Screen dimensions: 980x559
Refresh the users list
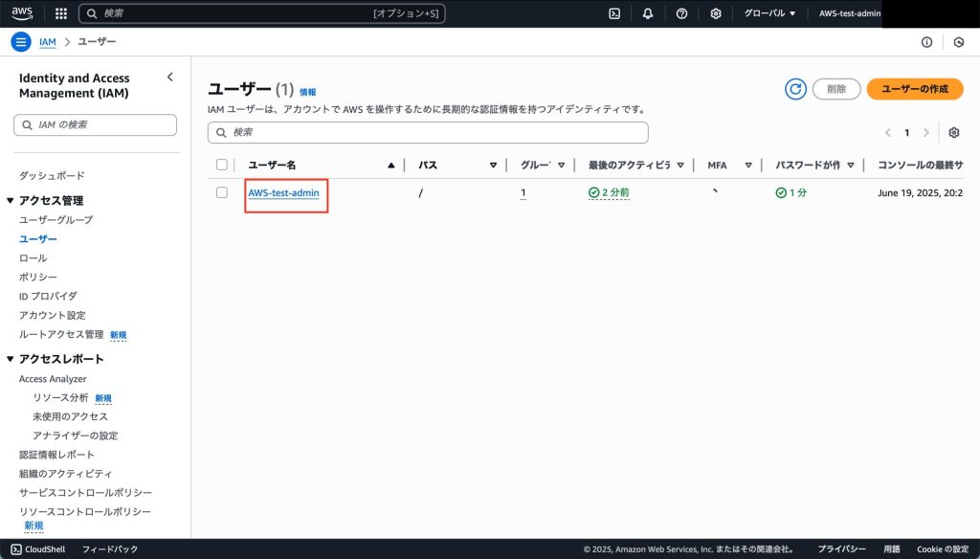tap(795, 89)
